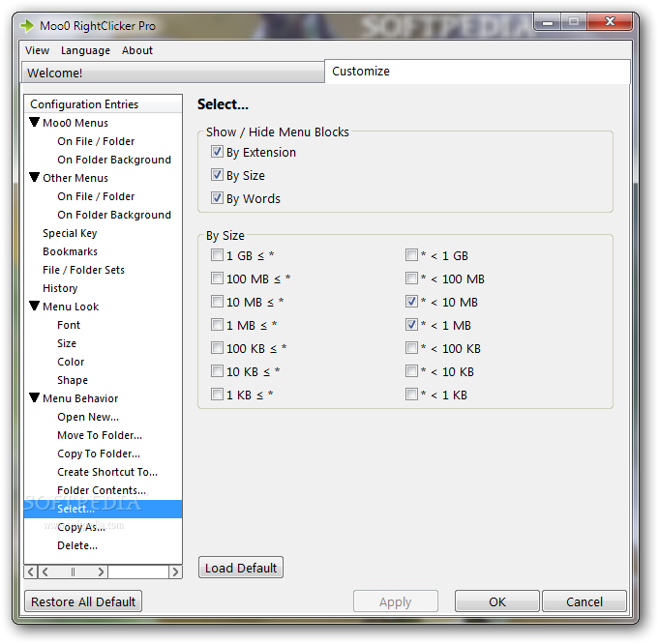
Task: Switch to the Welcome! tab
Action: click(173, 73)
